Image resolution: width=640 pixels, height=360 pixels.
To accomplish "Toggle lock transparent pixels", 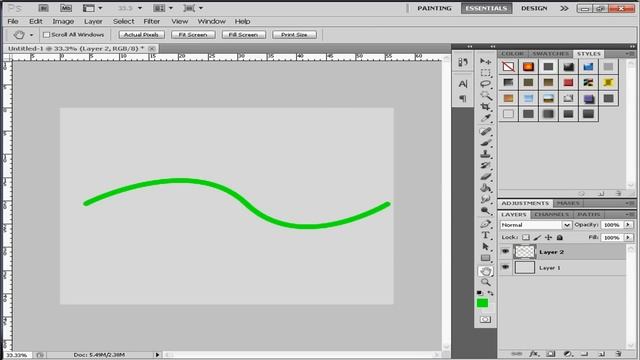I will point(526,237).
